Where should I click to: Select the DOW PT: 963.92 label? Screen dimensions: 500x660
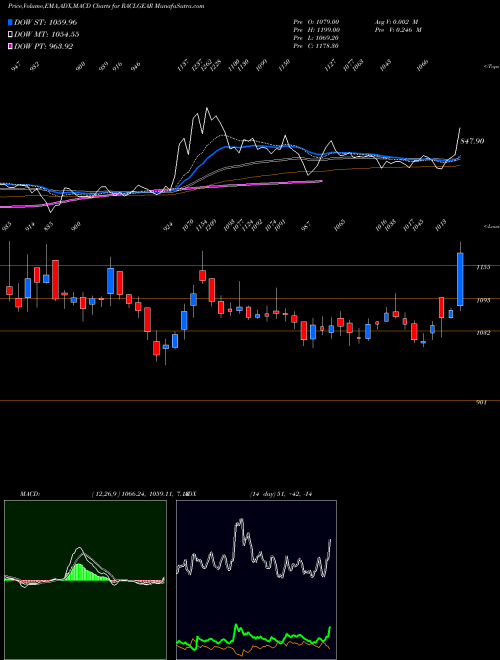click(x=43, y=46)
